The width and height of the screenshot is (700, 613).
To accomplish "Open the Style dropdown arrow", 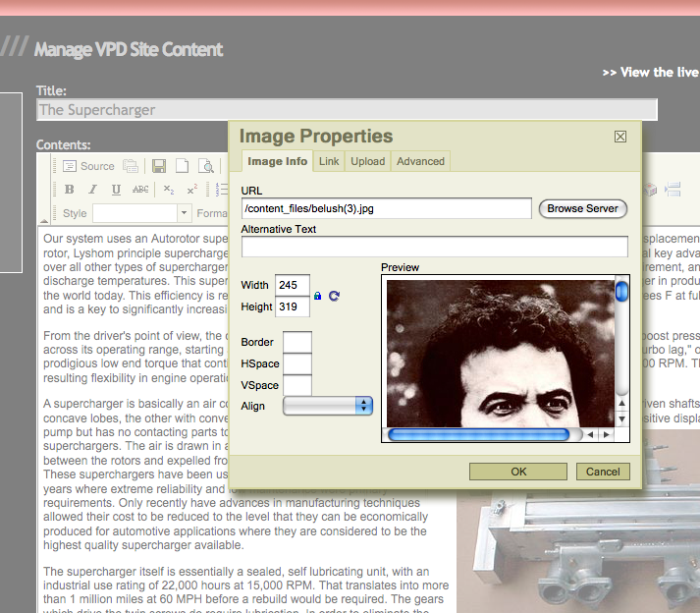I will tap(184, 213).
